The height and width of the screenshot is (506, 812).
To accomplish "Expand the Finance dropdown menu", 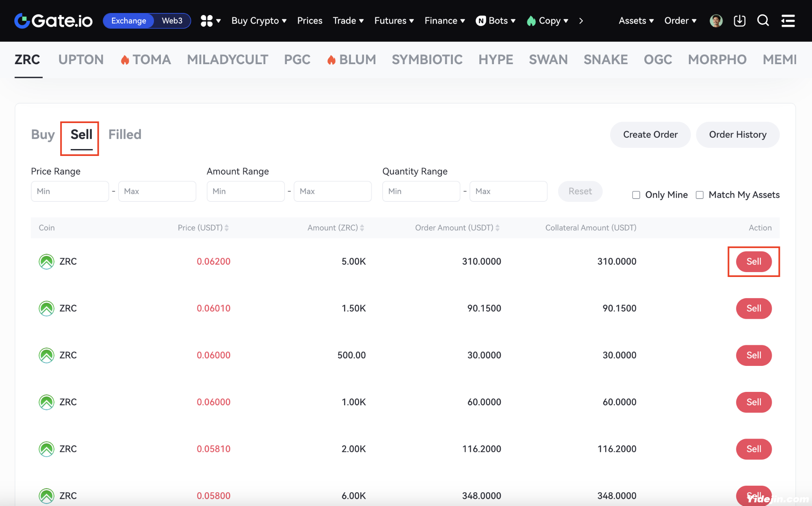I will click(445, 21).
